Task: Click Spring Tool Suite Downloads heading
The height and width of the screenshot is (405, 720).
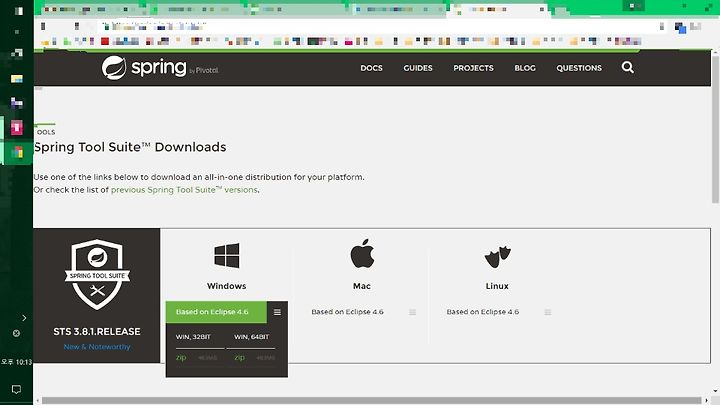Action: pyautogui.click(x=130, y=147)
